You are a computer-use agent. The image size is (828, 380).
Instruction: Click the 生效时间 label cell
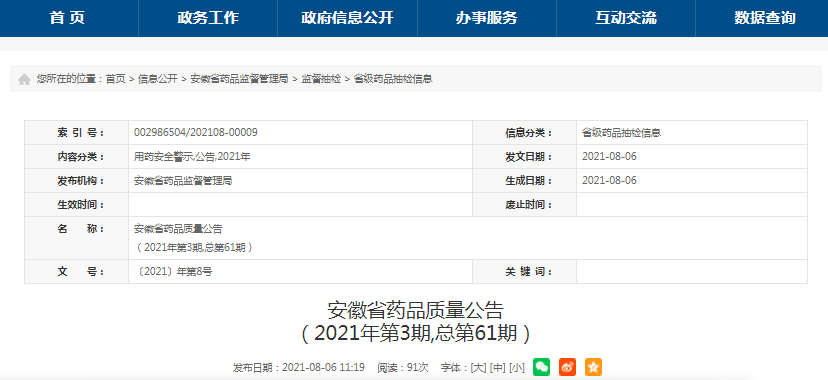click(x=76, y=204)
